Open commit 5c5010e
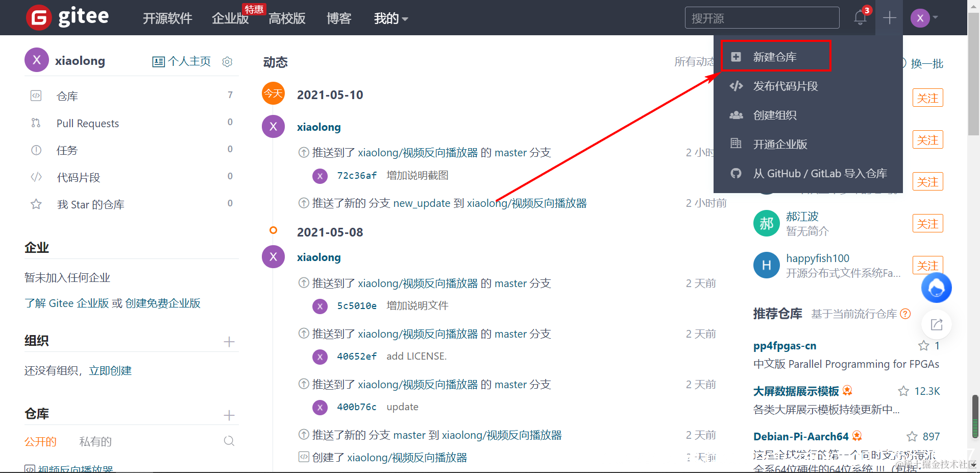Image resolution: width=980 pixels, height=473 pixels. 357,305
